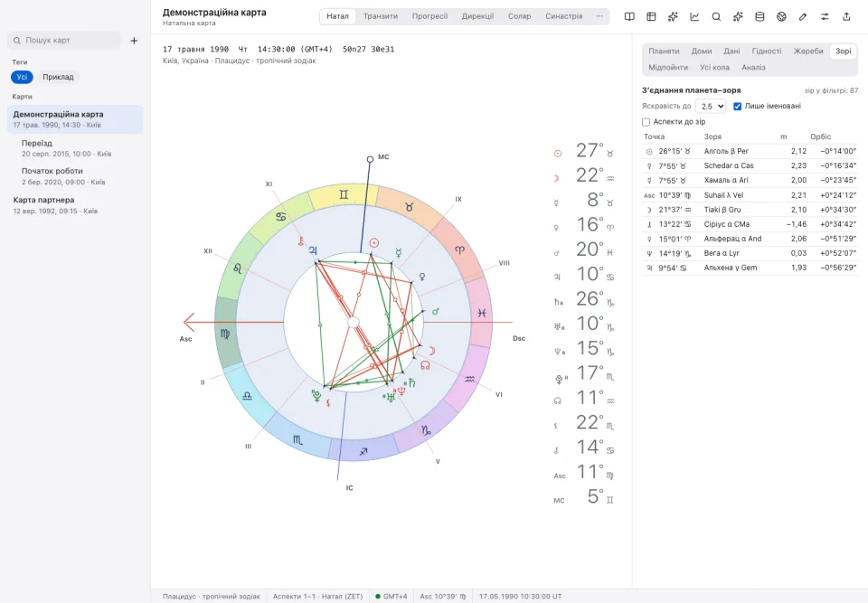Select the Гідності panel tab
Screen dimensions: 868x603
[x=767, y=51]
